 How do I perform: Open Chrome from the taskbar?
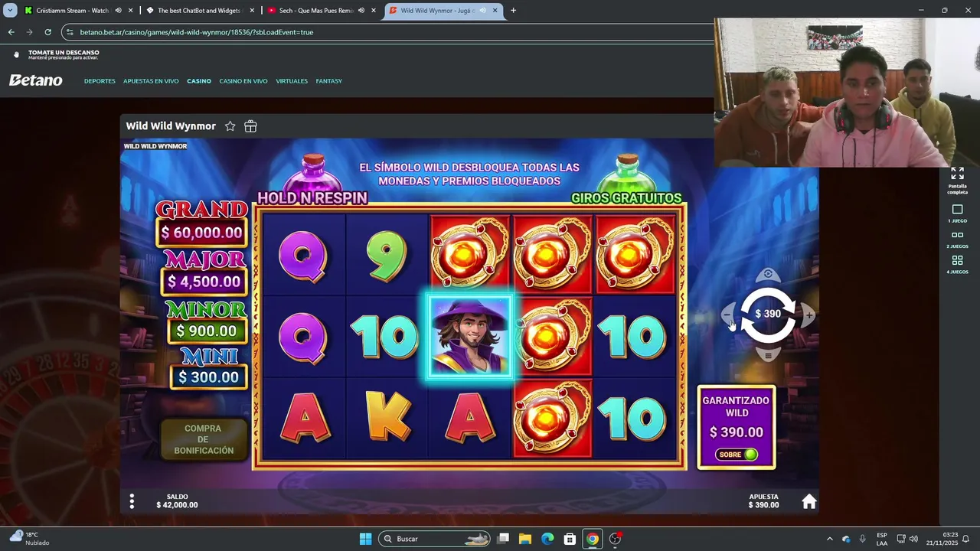(592, 539)
